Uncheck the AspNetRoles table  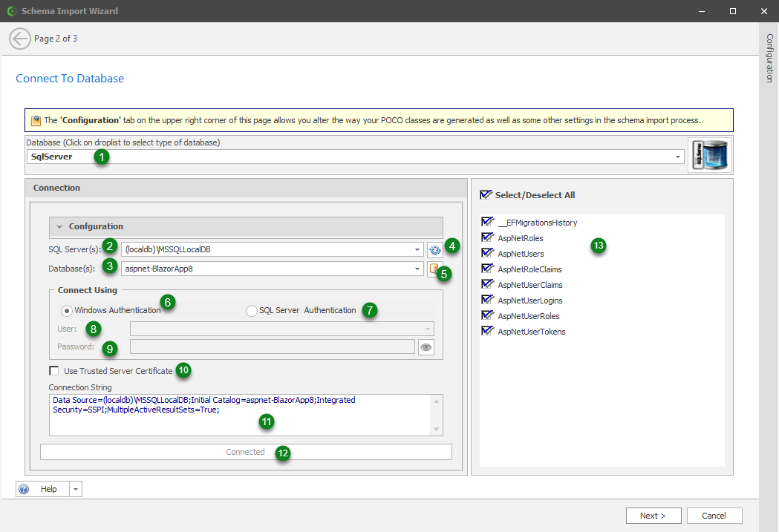[486, 237]
